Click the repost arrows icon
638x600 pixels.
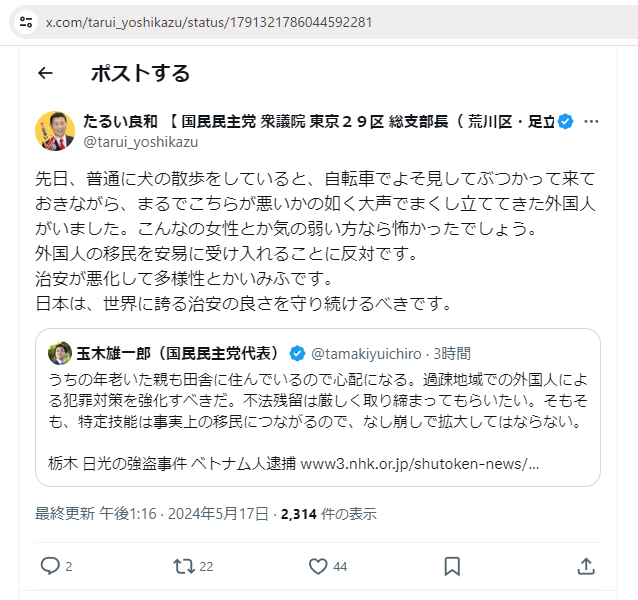pos(184,566)
